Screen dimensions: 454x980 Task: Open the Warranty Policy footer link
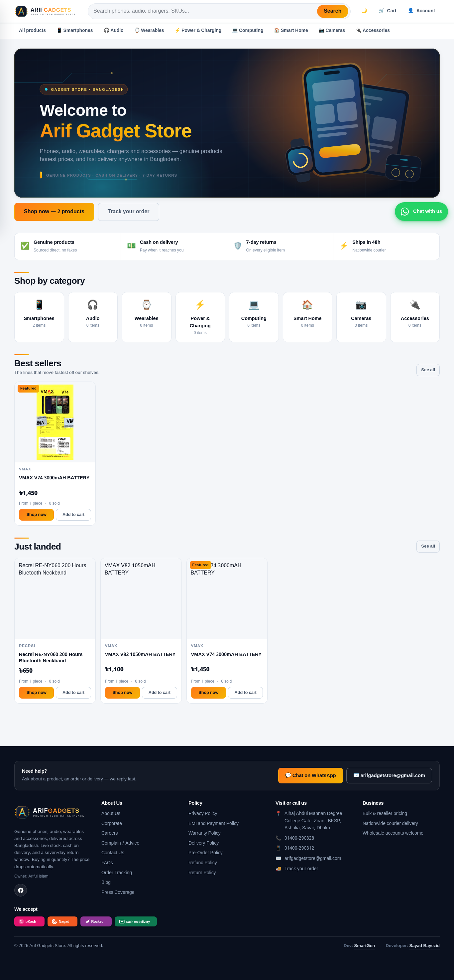(205, 833)
